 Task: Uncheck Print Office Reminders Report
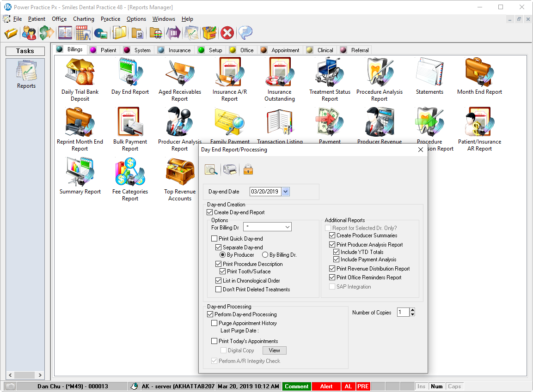332,277
